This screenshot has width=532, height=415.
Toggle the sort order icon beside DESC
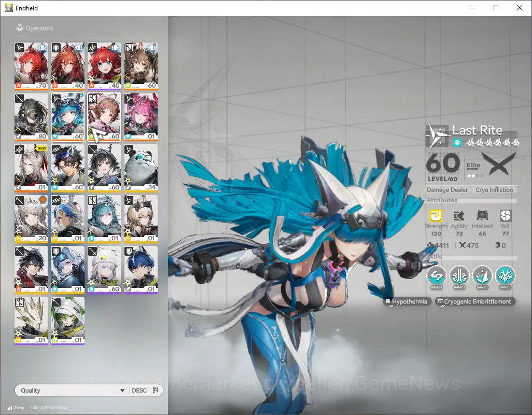(x=156, y=390)
